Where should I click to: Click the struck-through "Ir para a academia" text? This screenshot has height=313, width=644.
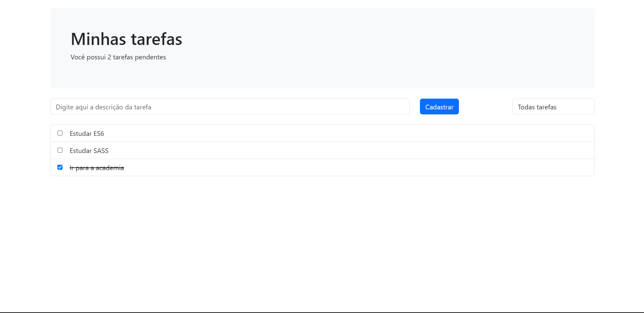coord(97,168)
